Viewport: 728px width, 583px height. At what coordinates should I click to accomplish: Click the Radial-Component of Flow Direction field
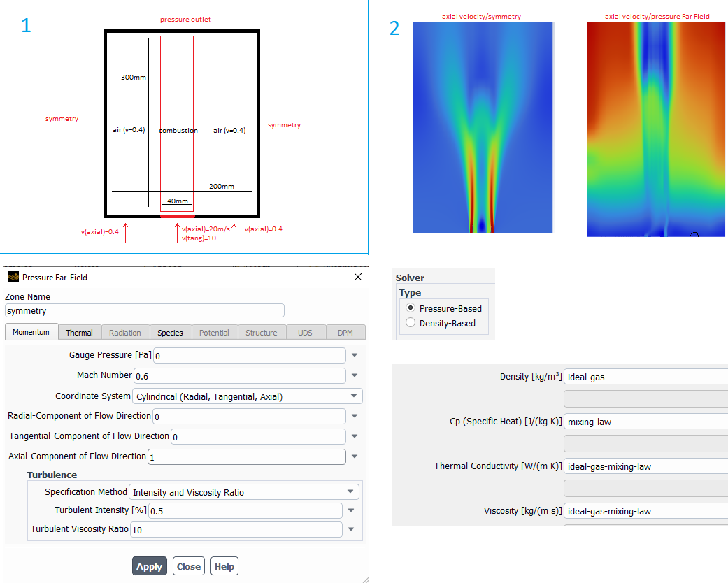249,417
